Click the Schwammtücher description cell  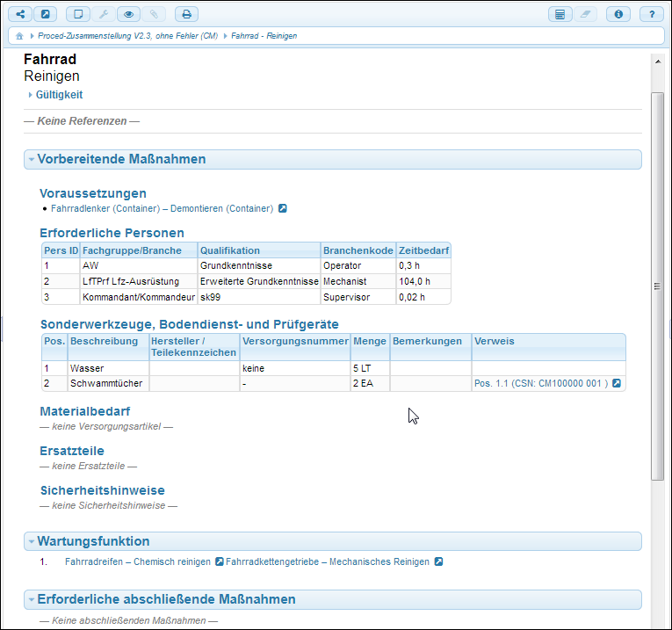108,384
